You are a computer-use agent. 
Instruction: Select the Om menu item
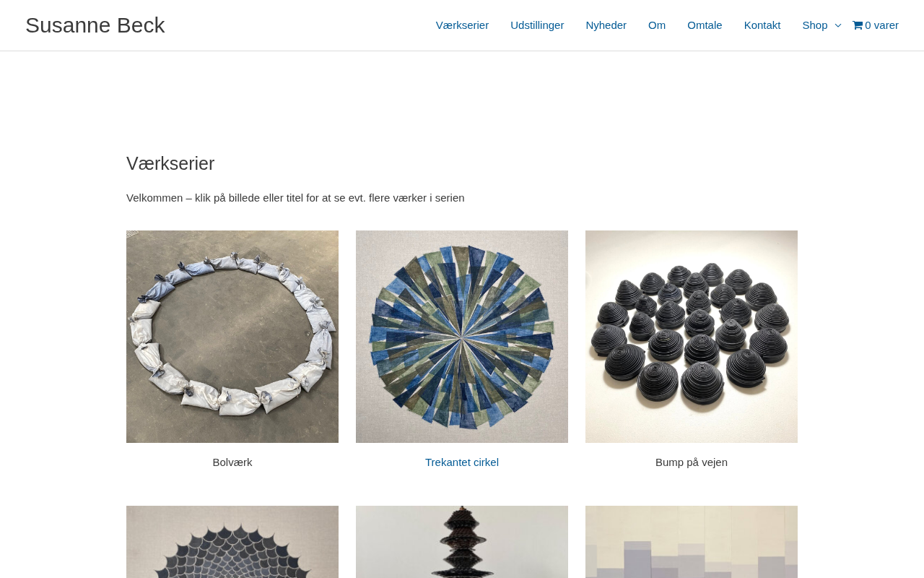(657, 25)
